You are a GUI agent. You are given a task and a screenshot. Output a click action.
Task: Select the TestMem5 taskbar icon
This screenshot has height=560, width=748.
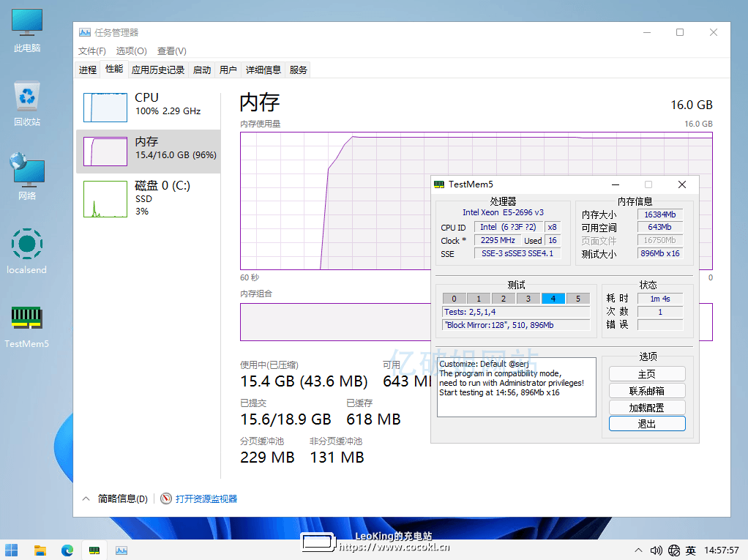(94, 550)
